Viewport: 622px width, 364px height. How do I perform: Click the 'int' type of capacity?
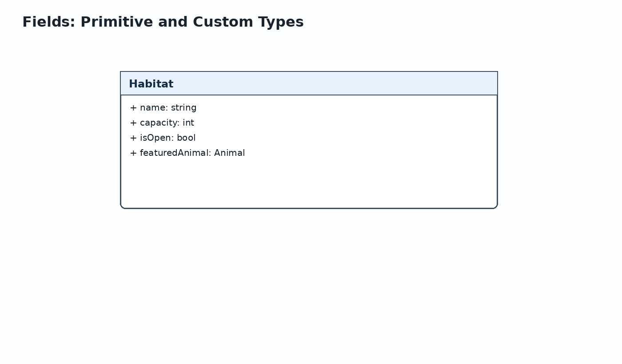[188, 123]
